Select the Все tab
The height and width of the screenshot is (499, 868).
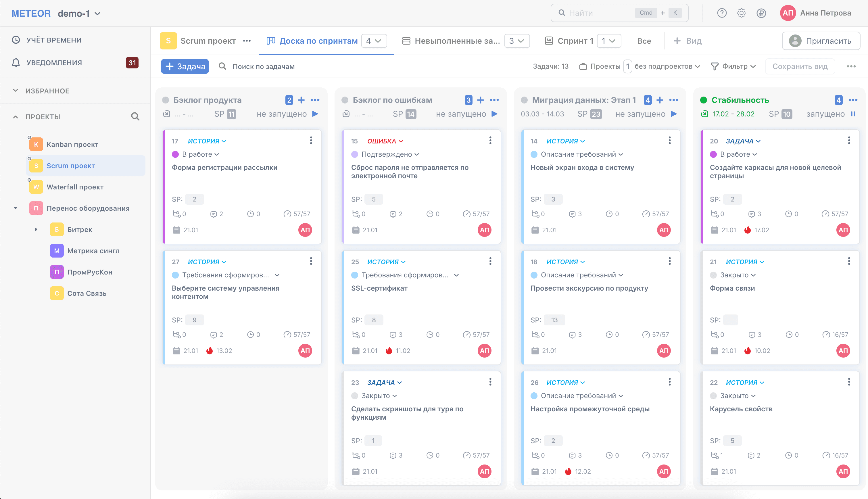click(644, 41)
